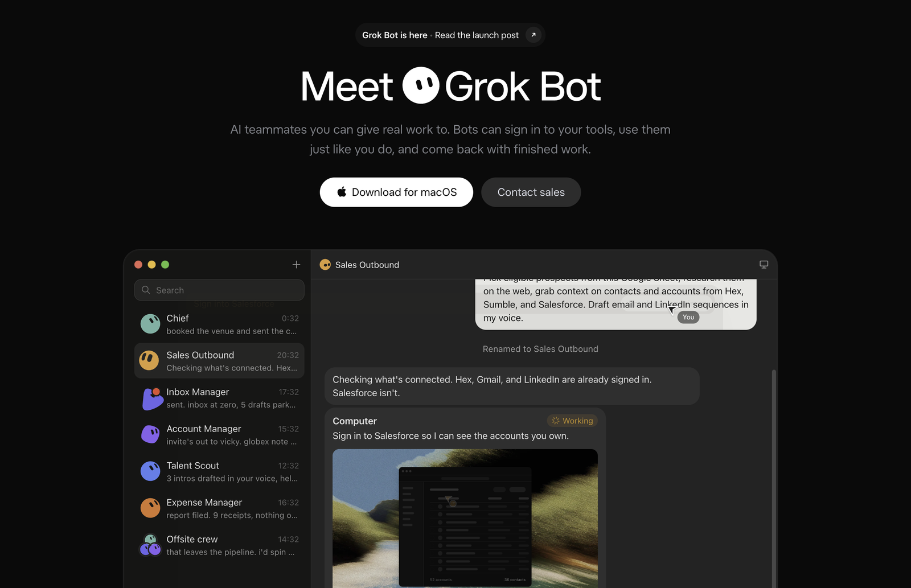
Task: Open the Read the launch post link
Action: pos(477,35)
